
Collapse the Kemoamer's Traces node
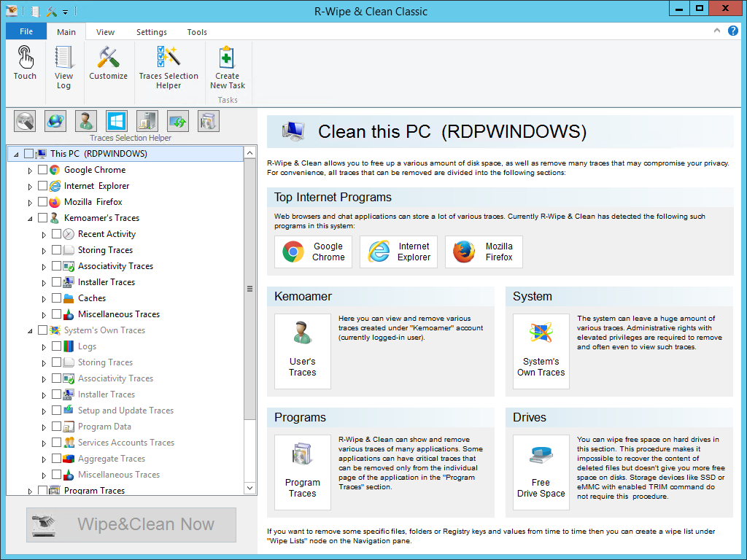pos(30,219)
